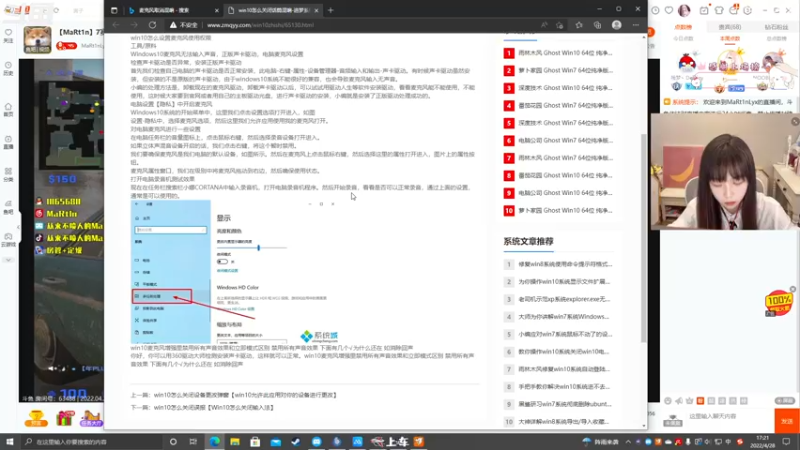Open recommended article 1 about win8 command prompt
This screenshot has height=450, width=800.
565,264
